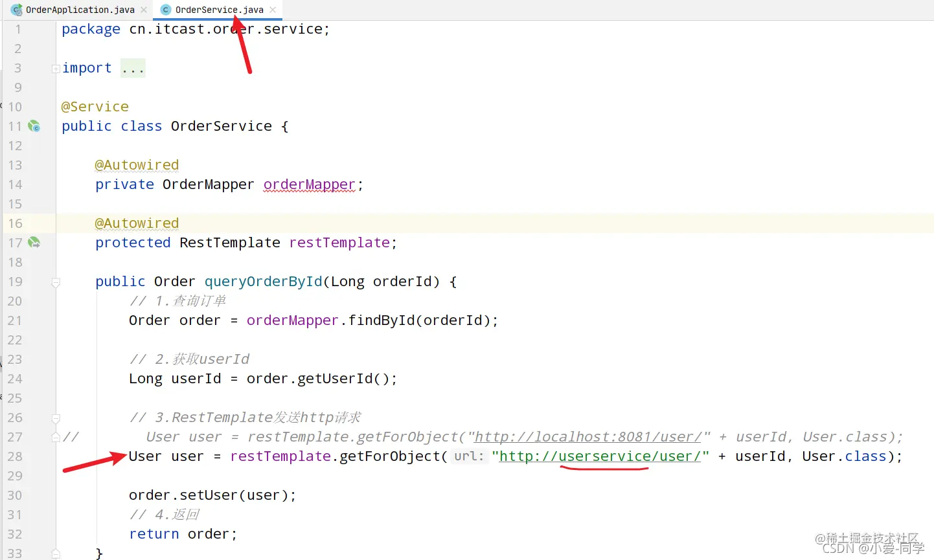
Task: Open the commented http://localhost:8081/user/ link
Action: tap(588, 437)
